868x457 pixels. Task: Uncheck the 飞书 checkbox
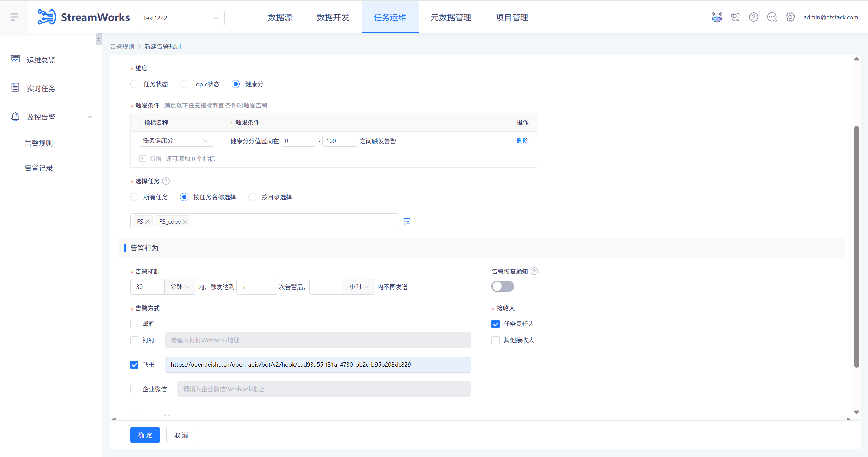point(134,365)
